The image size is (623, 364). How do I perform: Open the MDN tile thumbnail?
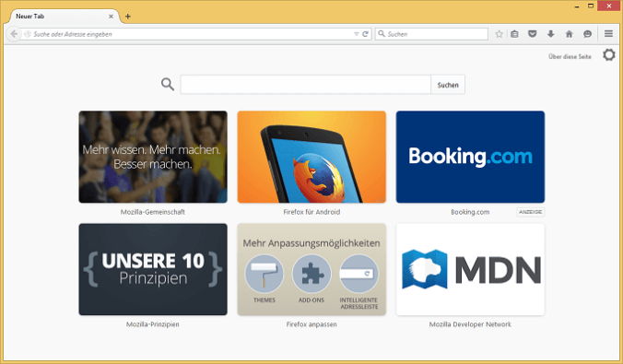470,269
